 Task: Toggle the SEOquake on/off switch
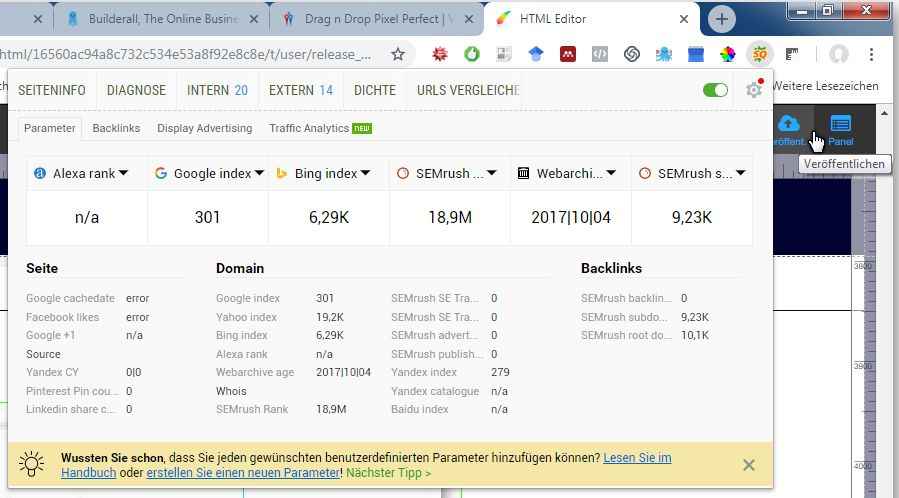(715, 90)
